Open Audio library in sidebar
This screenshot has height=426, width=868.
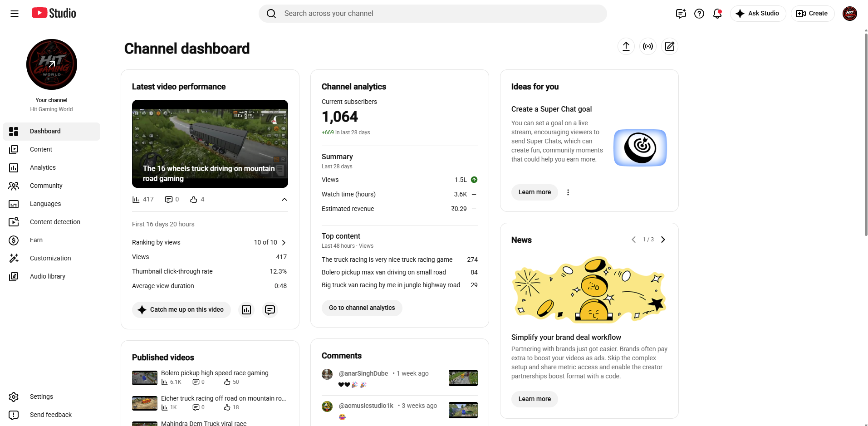51,277
